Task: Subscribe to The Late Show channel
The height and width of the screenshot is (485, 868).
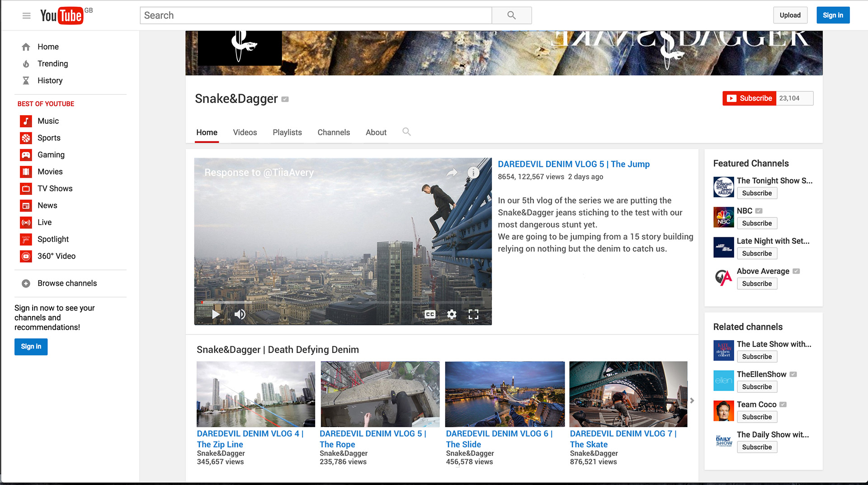Action: click(x=757, y=357)
